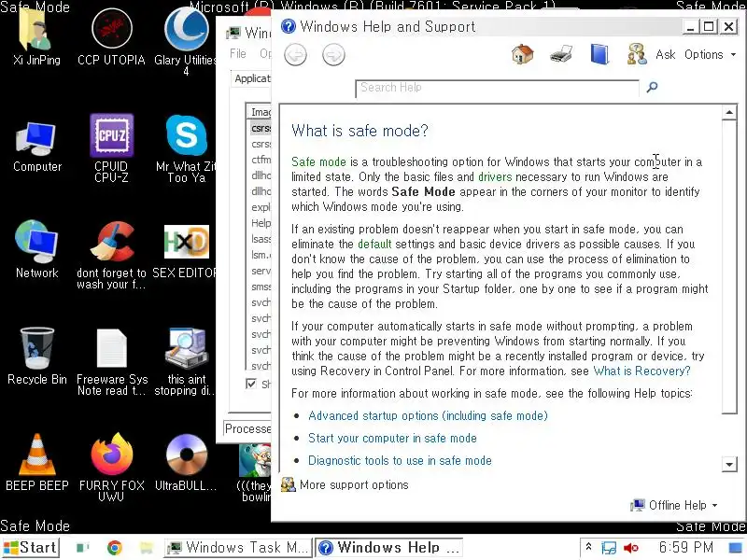Select the smss process row in Task Manager
Viewport: 747px width, 560px height.
pyautogui.click(x=260, y=287)
